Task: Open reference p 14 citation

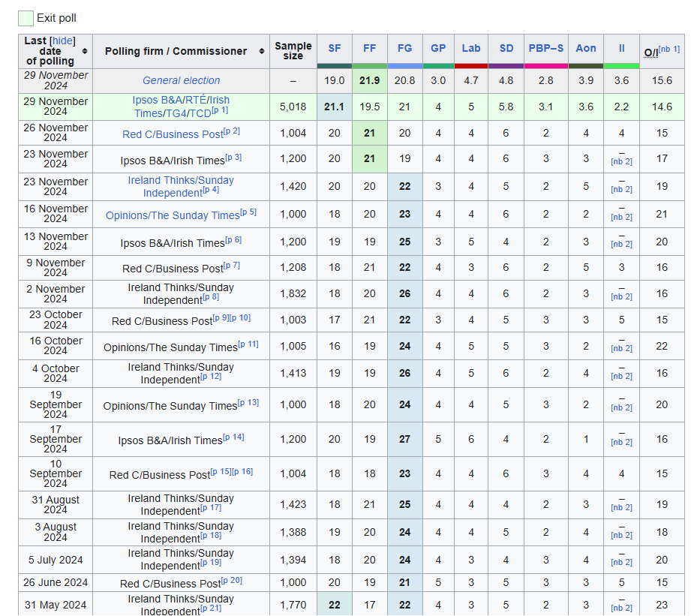Action: pyautogui.click(x=233, y=437)
